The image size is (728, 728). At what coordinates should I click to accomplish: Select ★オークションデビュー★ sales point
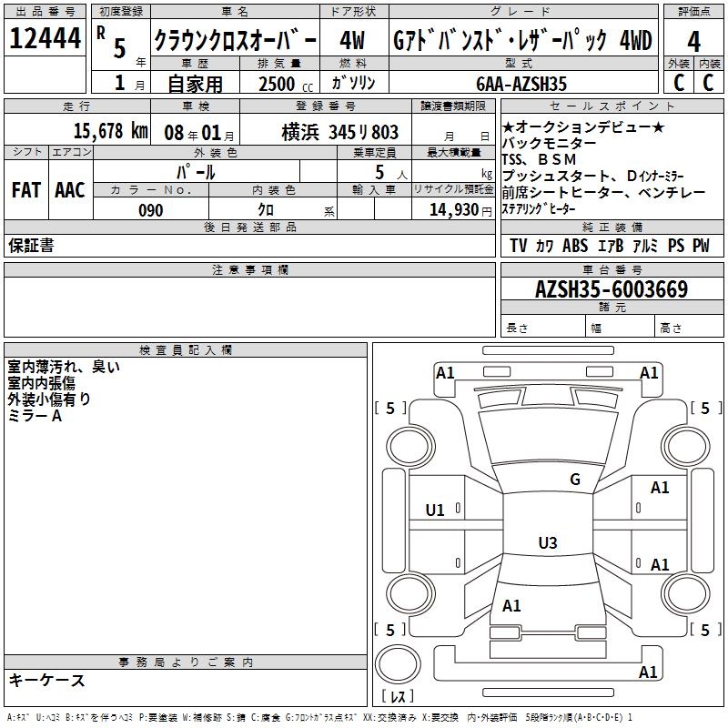pyautogui.click(x=583, y=126)
